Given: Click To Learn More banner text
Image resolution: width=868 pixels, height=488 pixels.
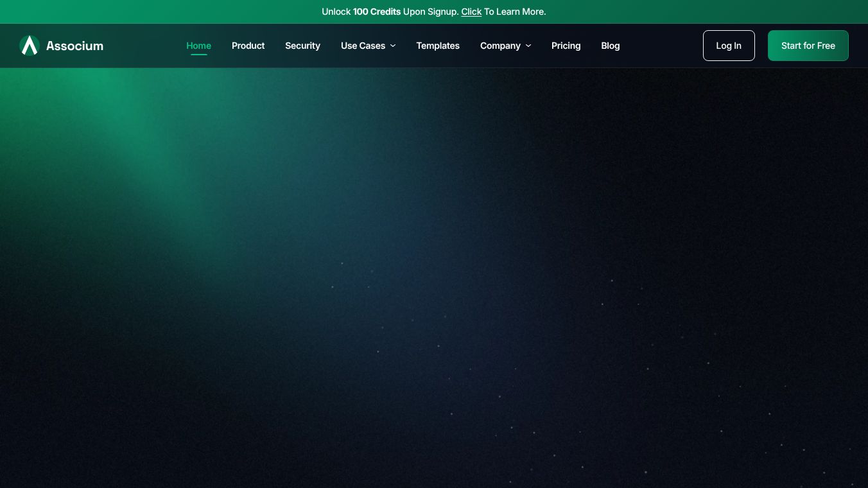Looking at the screenshot, I should click(x=515, y=12).
